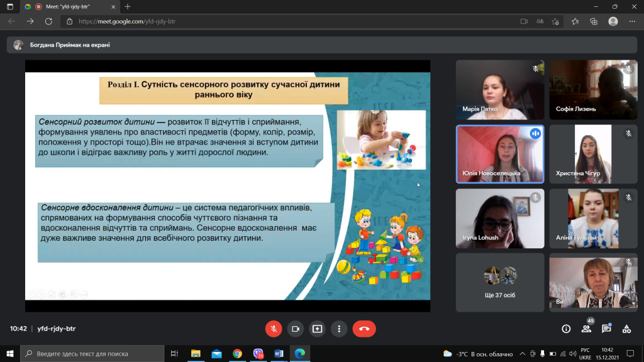
Task: Click the address bar with the meet.google.com URL
Action: click(287, 21)
